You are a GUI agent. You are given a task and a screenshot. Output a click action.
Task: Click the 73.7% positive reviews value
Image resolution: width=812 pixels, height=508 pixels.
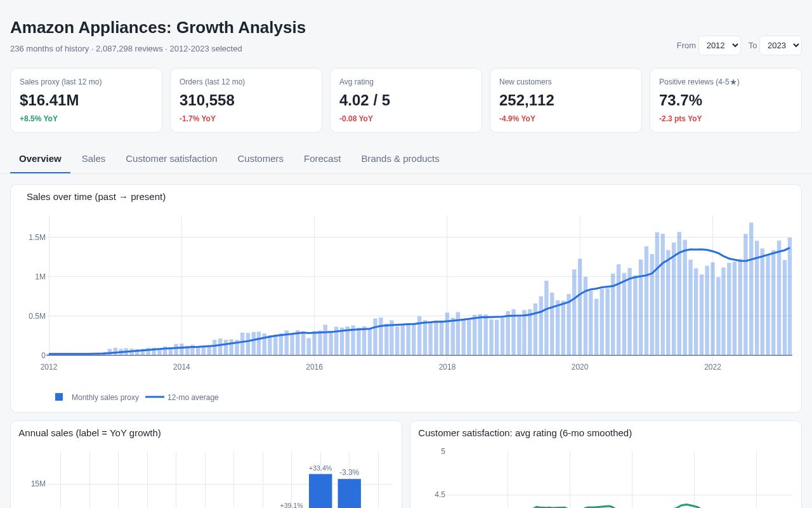tap(681, 100)
